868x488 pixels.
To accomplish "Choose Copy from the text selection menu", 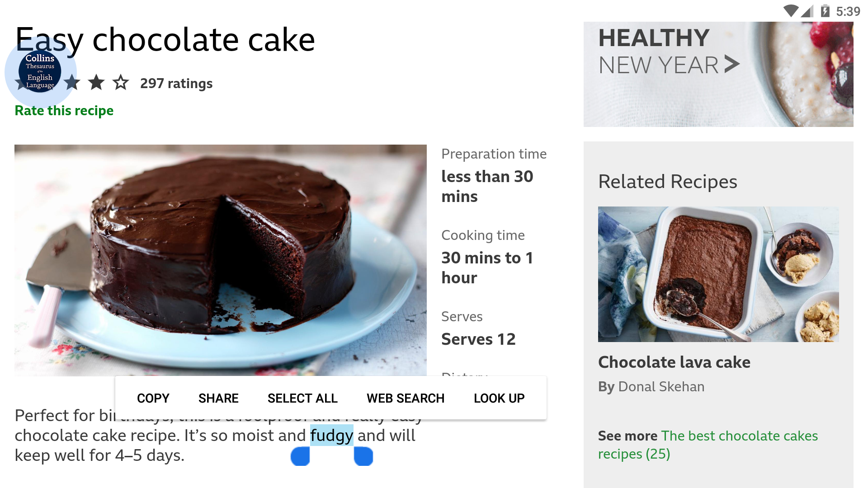I will coord(153,398).
